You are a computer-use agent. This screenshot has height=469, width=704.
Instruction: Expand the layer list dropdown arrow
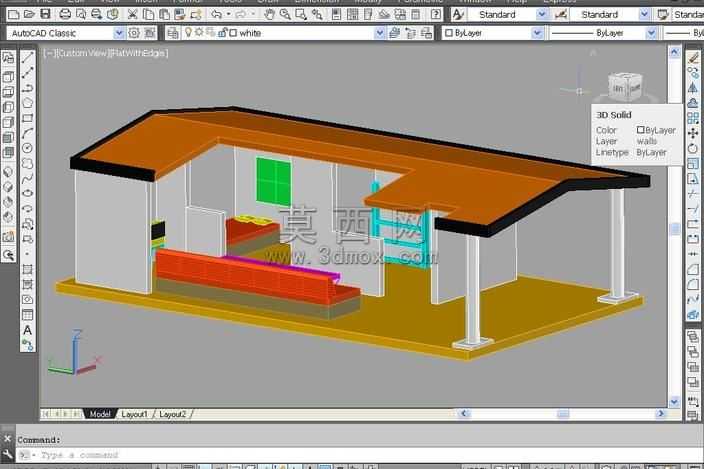tap(380, 33)
